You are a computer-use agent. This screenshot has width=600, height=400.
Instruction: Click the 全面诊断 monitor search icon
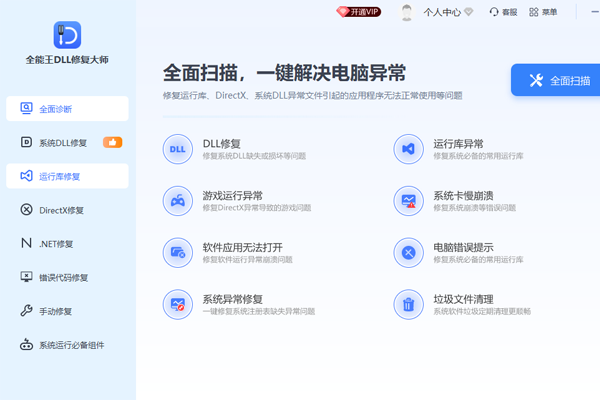coord(26,108)
